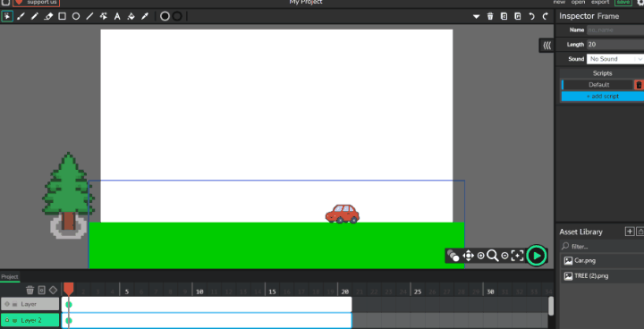Screen dimensions: 644x329
Task: Click the add tween diamond icon
Action: [53, 290]
